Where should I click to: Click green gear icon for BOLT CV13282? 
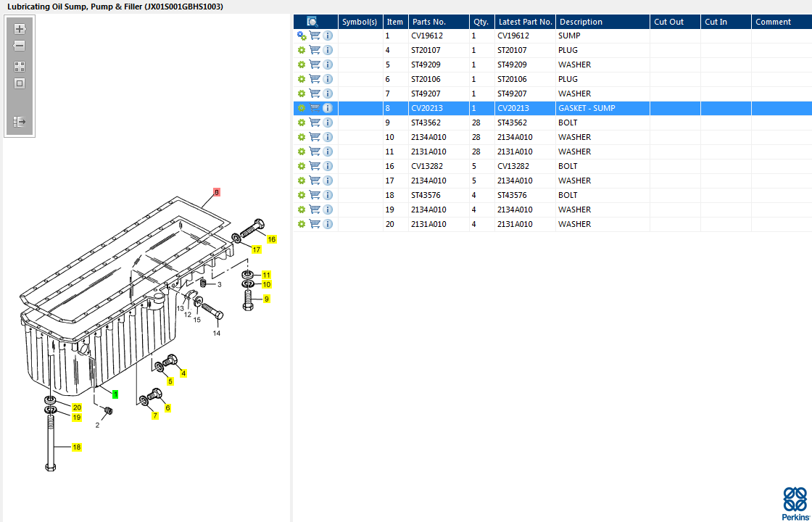tap(302, 166)
